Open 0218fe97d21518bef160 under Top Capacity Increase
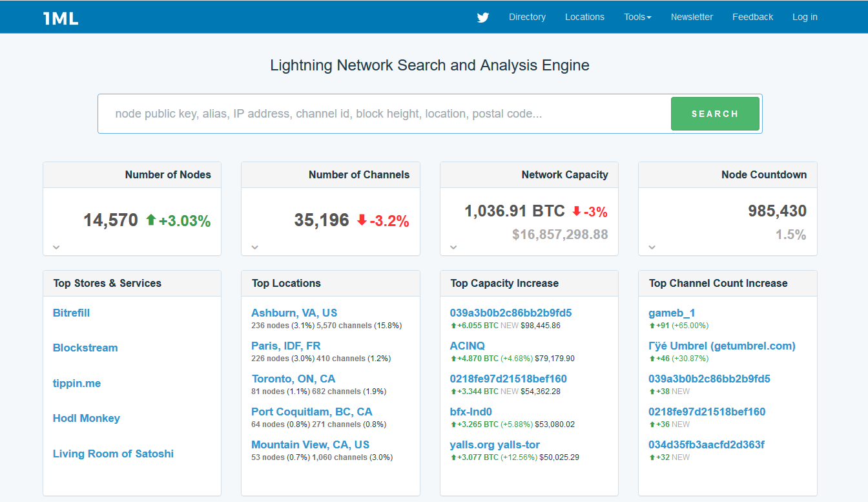This screenshot has width=868, height=502. 508,379
